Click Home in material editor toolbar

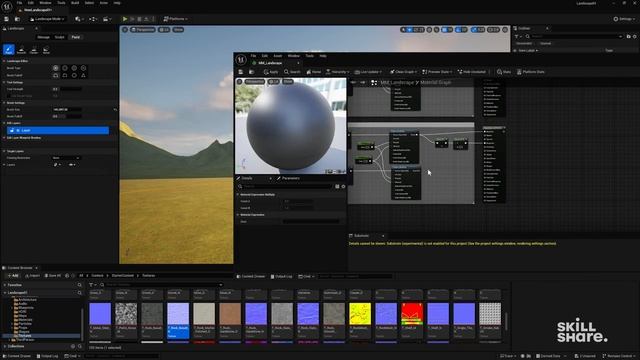(313, 72)
